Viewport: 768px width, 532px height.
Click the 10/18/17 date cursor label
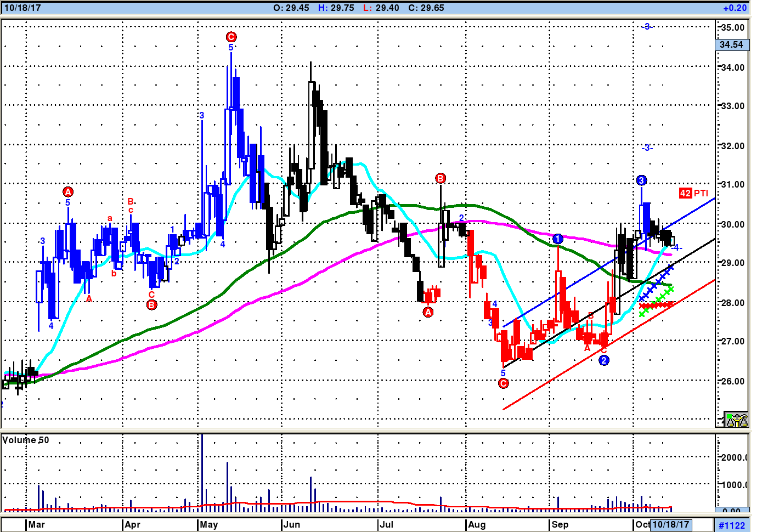point(670,524)
